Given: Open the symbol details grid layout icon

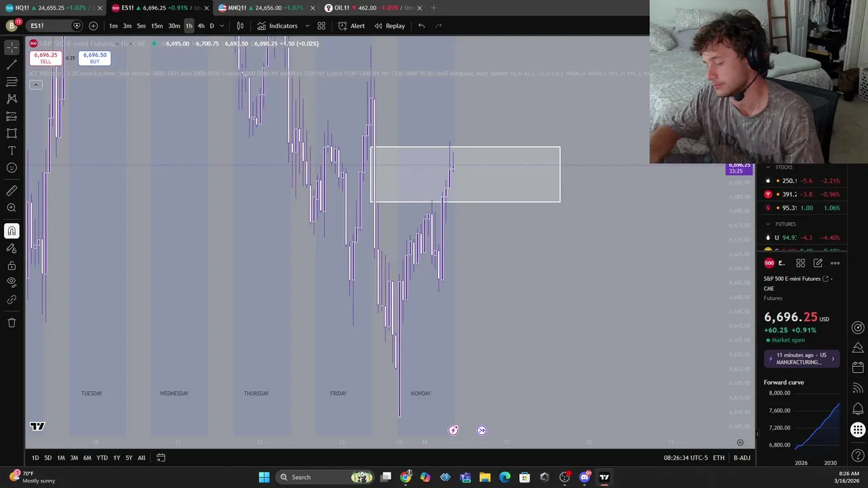Looking at the screenshot, I should pos(800,263).
